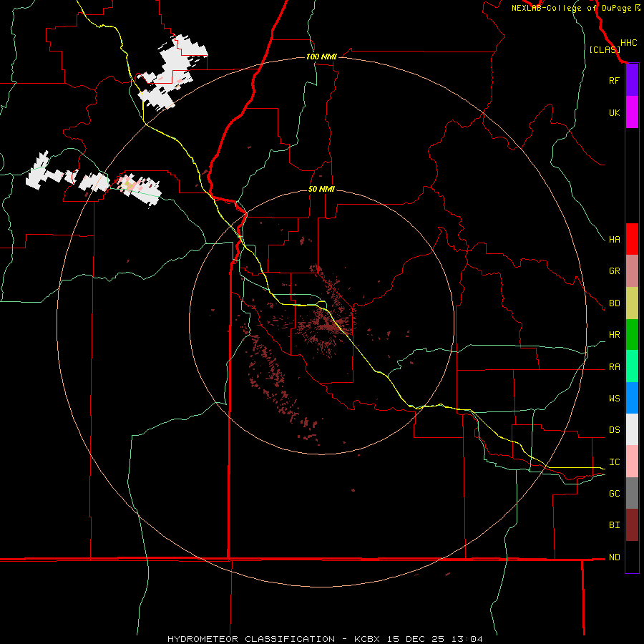Click the ND black legend swatch
The width and height of the screenshot is (644, 644).
pyautogui.click(x=632, y=557)
